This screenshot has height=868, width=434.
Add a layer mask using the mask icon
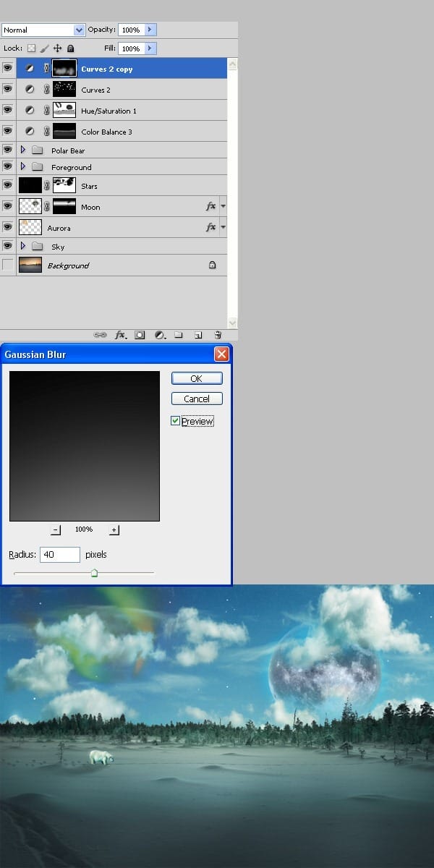pyautogui.click(x=140, y=335)
